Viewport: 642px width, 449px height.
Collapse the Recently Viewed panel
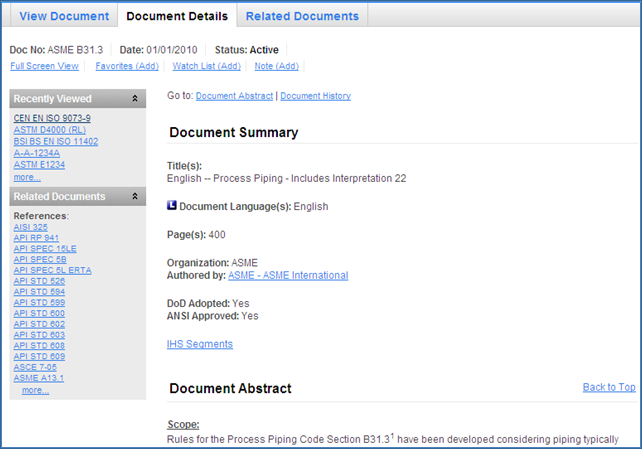tap(135, 99)
